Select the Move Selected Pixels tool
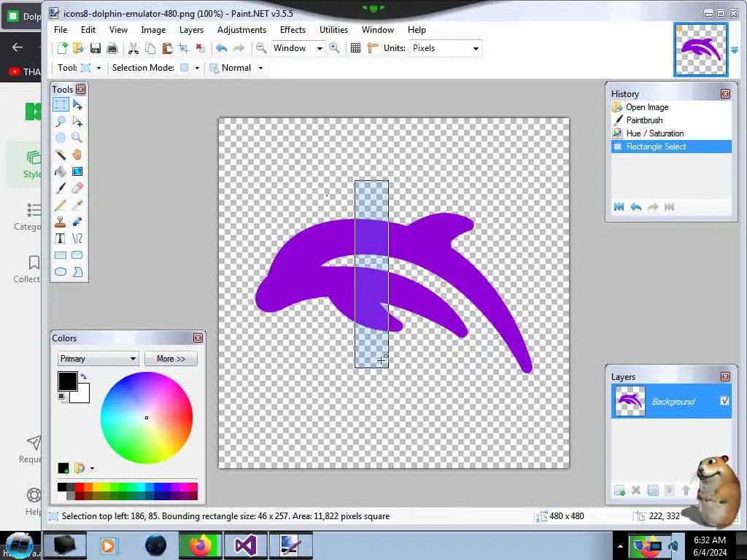The height and width of the screenshot is (560, 747). tap(77, 104)
